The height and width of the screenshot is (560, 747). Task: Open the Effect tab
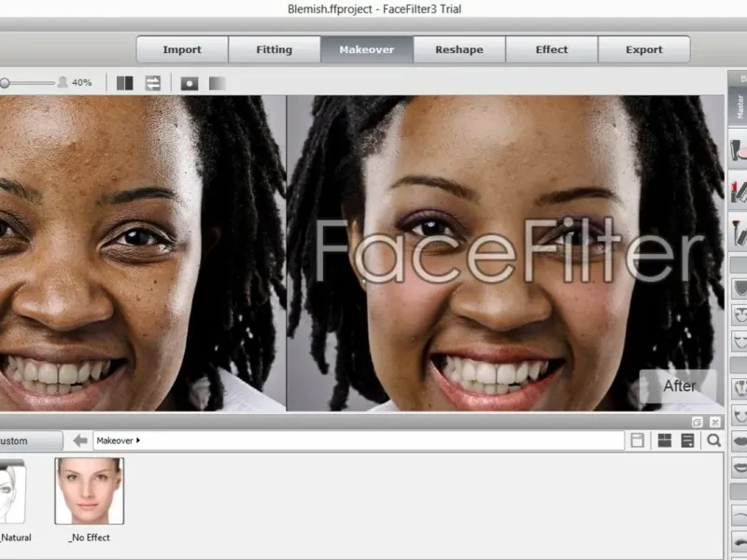[552, 49]
